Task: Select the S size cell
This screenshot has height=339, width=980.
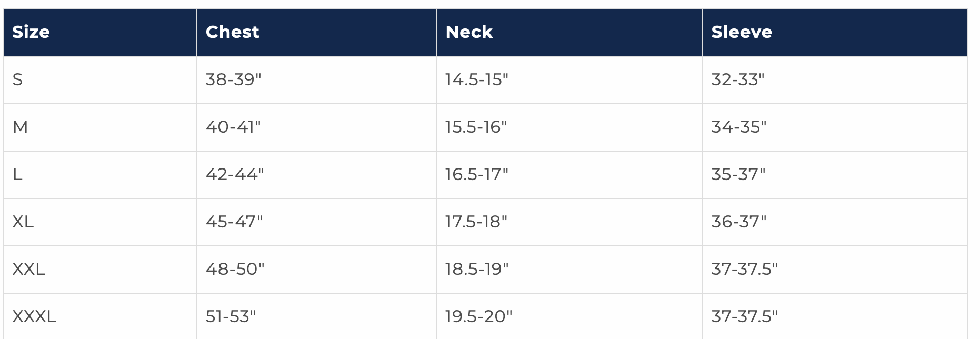Action: pyautogui.click(x=18, y=79)
